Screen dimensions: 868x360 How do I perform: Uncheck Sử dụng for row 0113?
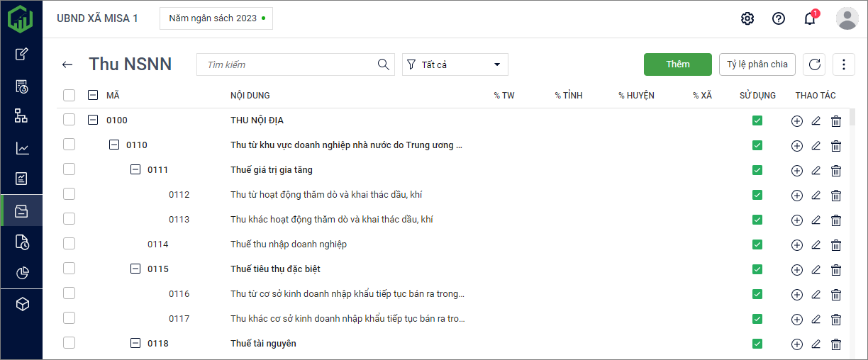757,220
